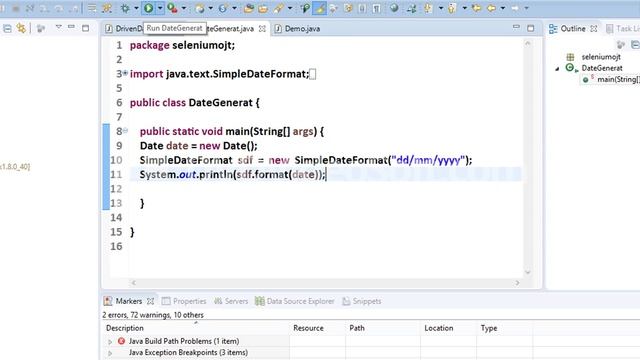Viewport: 640px width, 360px height.
Task: Click line number 12 in the gutter
Action: coord(116,189)
